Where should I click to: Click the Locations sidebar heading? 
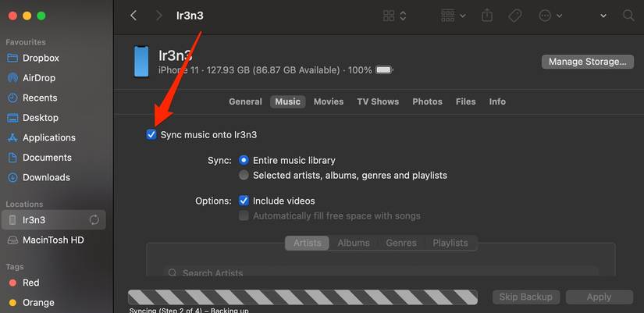pos(24,205)
